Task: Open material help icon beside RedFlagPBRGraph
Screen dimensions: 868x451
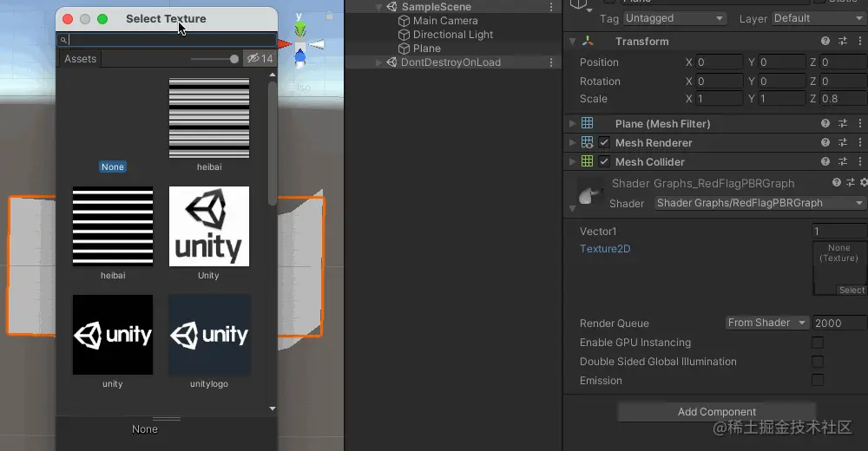Action: click(x=837, y=182)
